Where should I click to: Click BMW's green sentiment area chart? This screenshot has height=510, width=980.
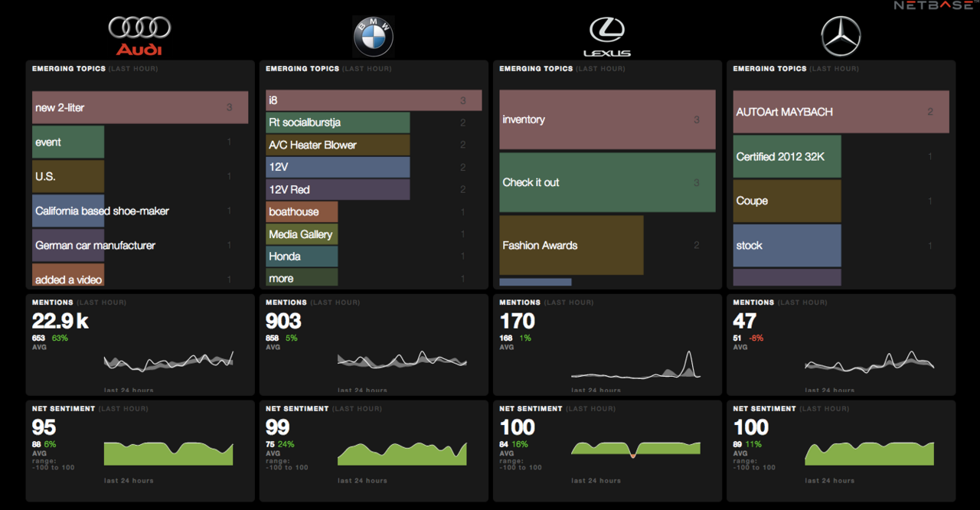[402, 453]
